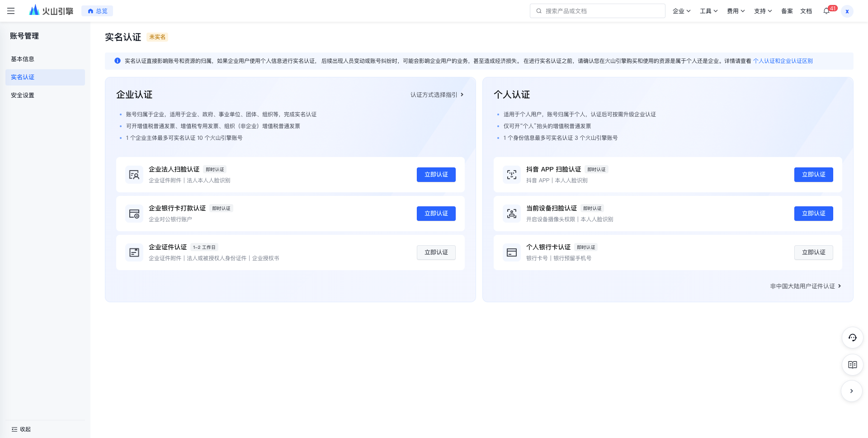Click the 企业银行卡打款认证 card icon
This screenshot has width=868, height=438.
[134, 214]
